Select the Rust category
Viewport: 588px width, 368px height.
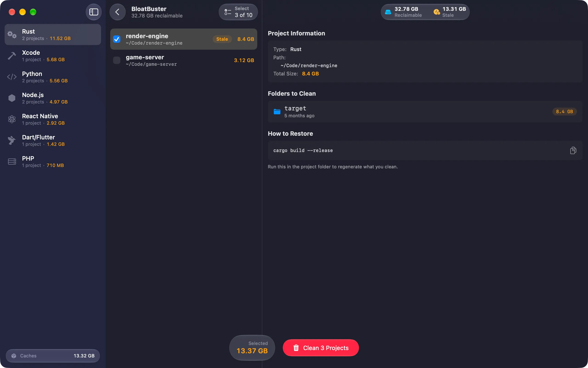pos(53,34)
